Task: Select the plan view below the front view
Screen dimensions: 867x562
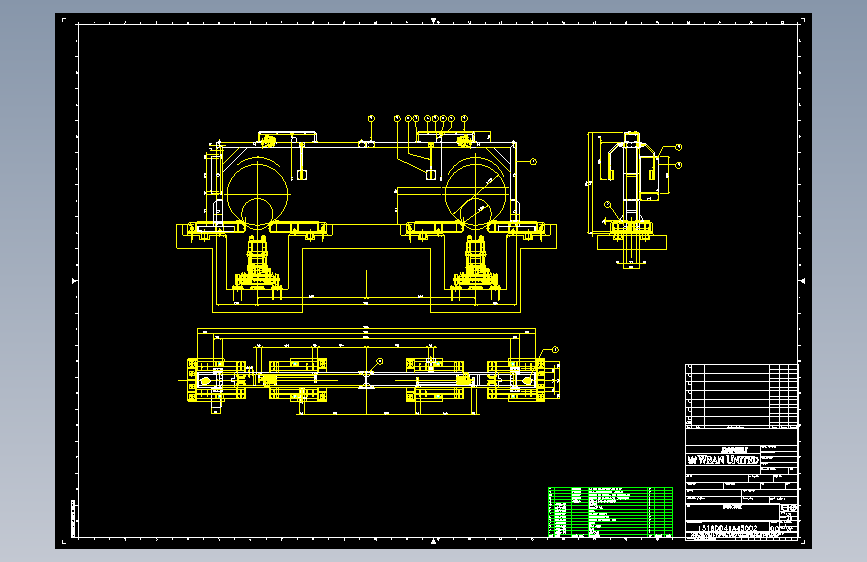Action: (368, 370)
